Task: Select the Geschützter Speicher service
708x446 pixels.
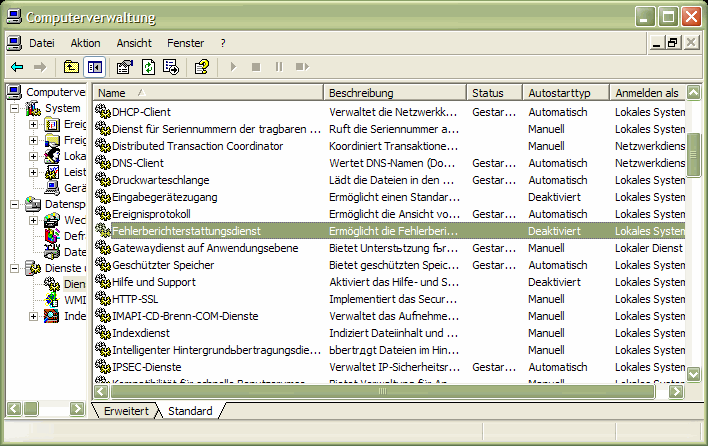Action: click(x=163, y=265)
